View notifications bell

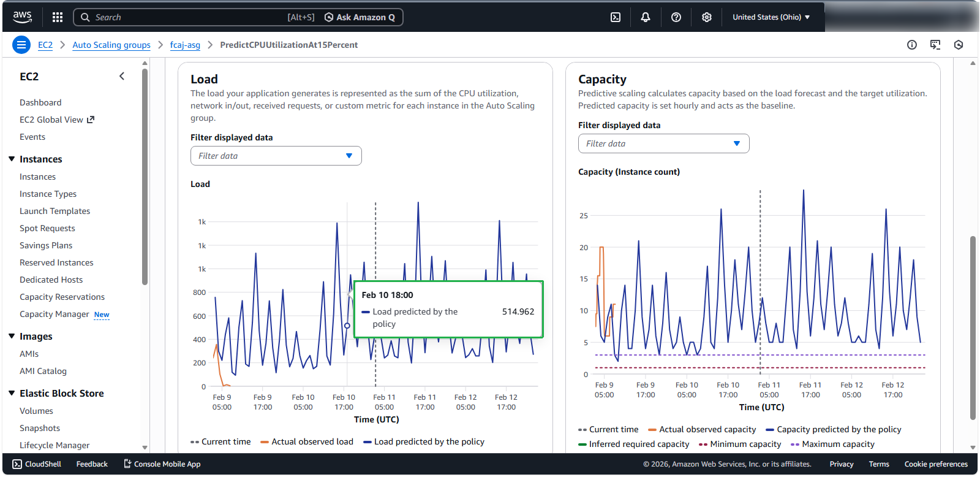click(x=646, y=17)
